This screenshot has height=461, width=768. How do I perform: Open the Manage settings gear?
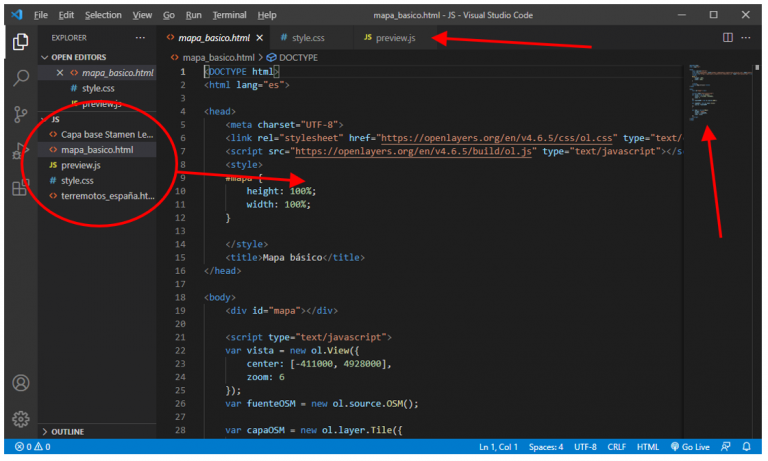(20, 419)
